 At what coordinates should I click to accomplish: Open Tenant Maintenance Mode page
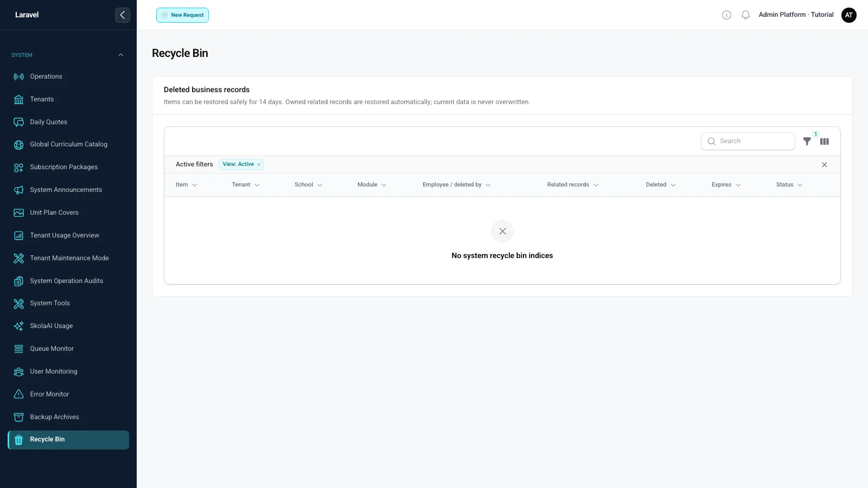coord(68,258)
